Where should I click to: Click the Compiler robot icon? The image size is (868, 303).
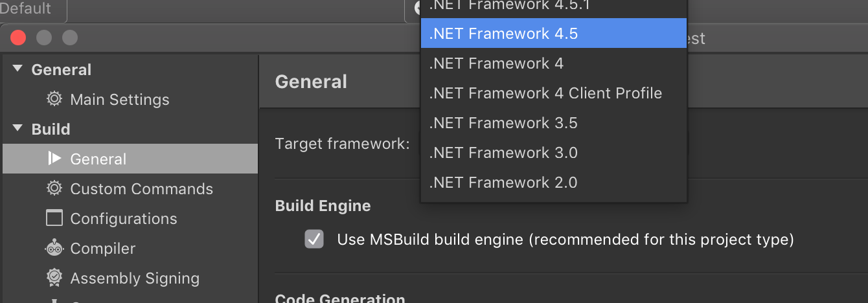[x=54, y=248]
